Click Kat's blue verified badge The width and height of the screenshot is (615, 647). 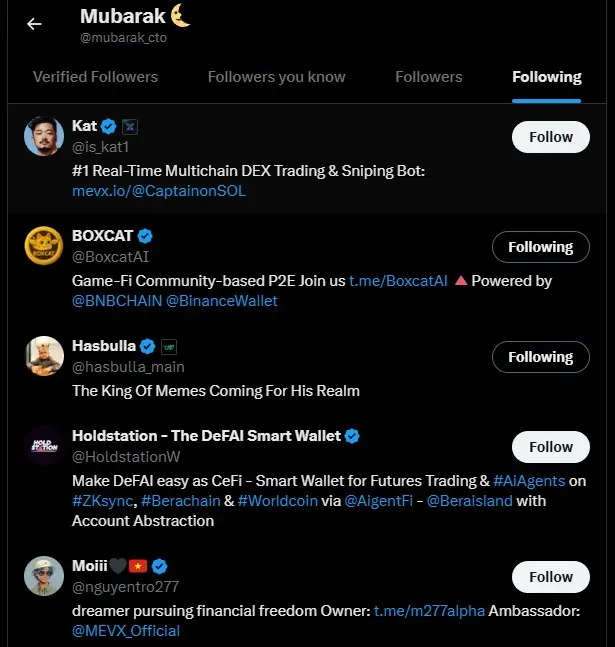point(109,126)
